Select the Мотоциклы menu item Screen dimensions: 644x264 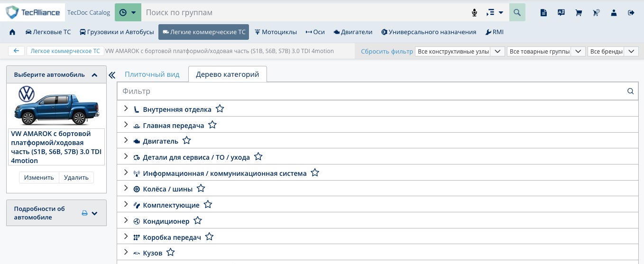tap(276, 32)
